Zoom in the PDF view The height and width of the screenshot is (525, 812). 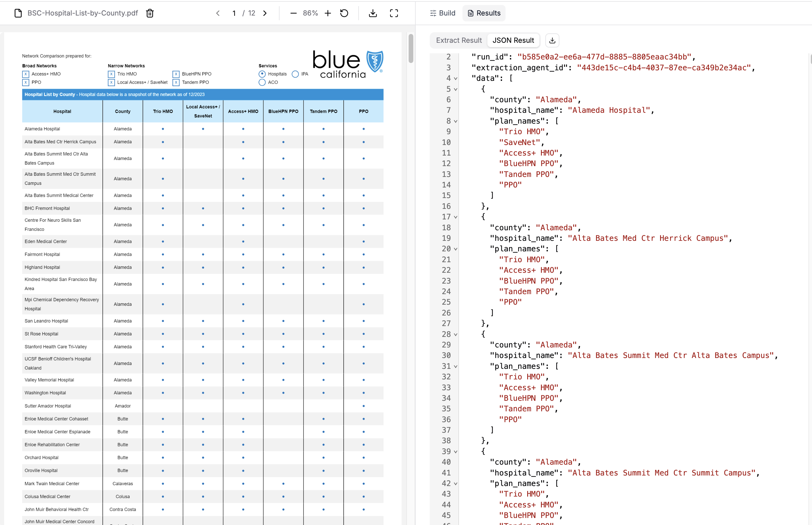click(328, 13)
